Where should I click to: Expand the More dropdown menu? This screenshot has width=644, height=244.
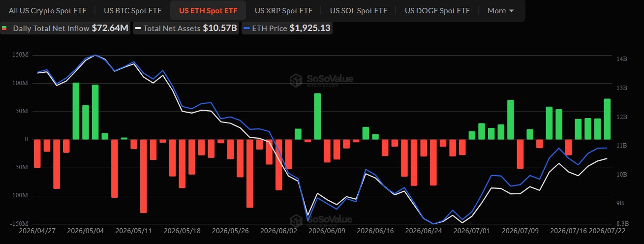pos(500,10)
